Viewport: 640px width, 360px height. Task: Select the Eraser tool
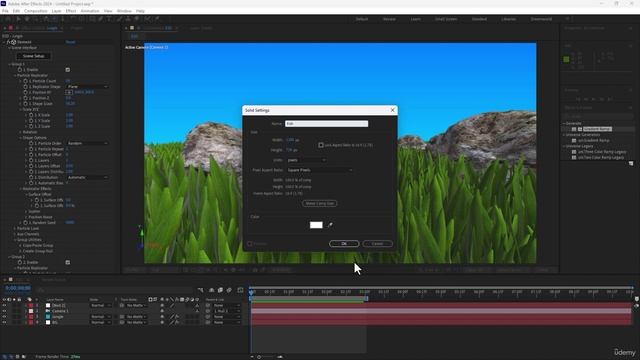click(x=137, y=19)
